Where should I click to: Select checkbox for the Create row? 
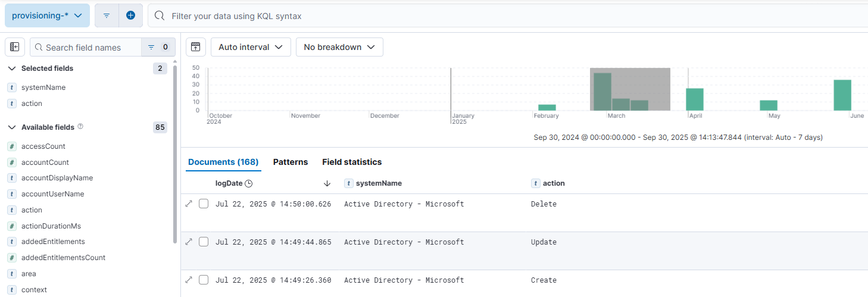[x=204, y=280]
